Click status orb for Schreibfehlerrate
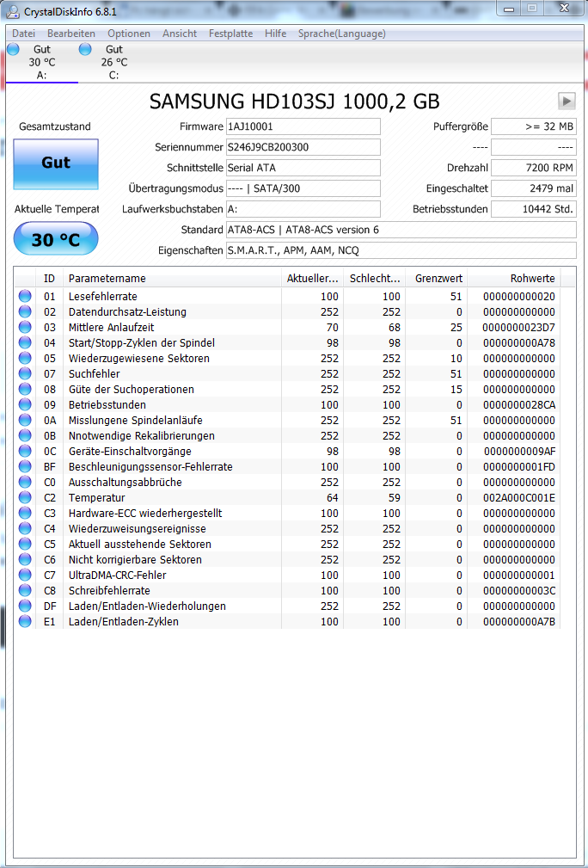588x868 pixels. [x=24, y=591]
